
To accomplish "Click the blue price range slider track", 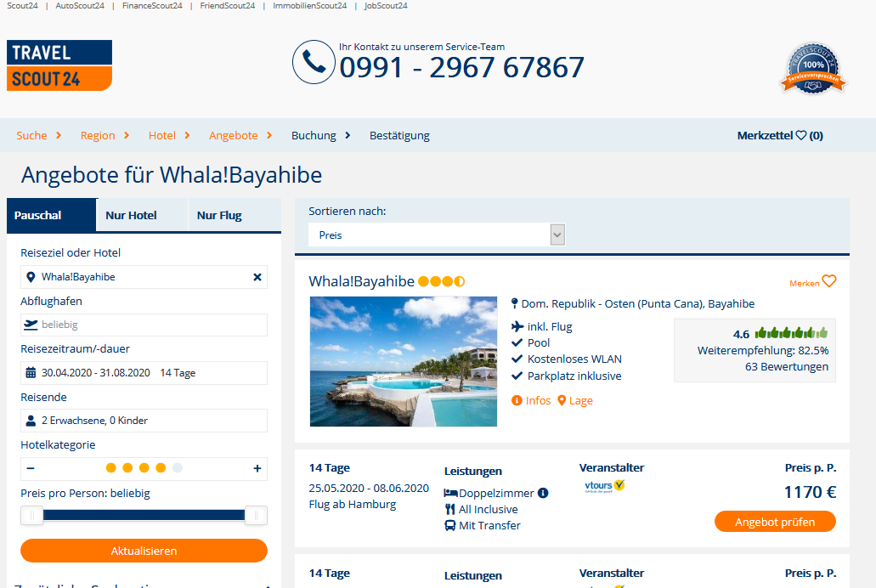I will click(x=144, y=515).
